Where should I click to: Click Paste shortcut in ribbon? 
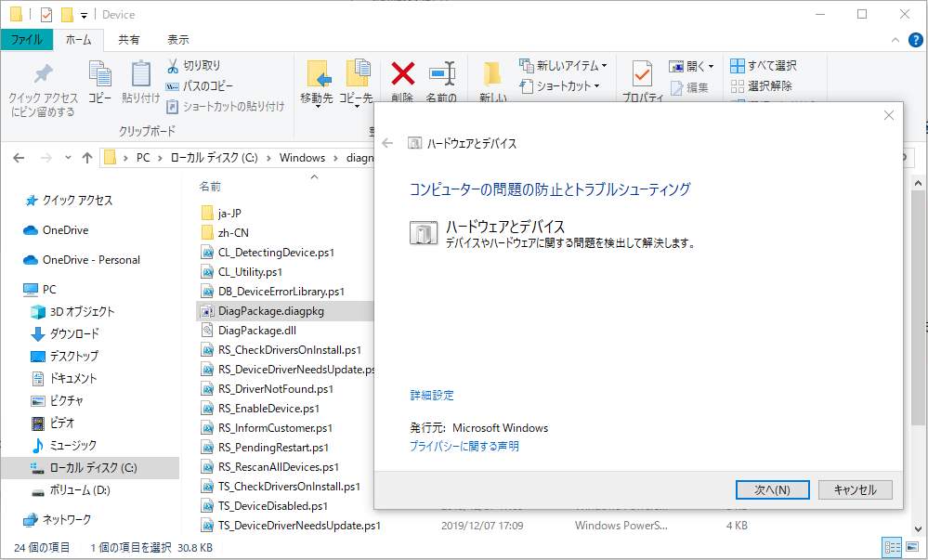tap(226, 107)
